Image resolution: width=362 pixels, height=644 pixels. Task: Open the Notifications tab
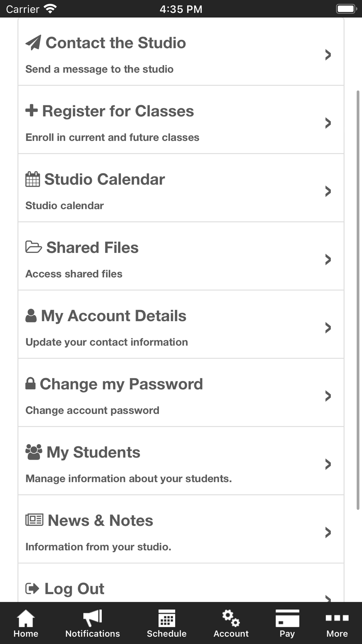(93, 623)
